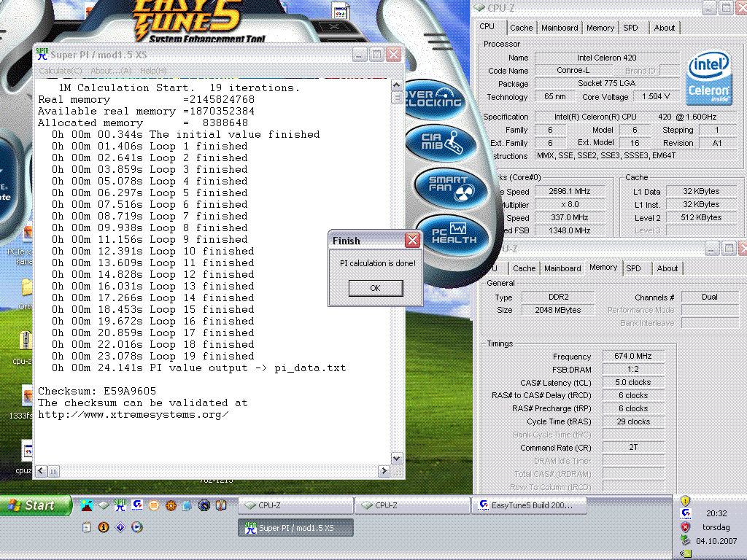Click the Super PI horizontal scrollbar left arrow
This screenshot has height=560, width=747.
pos(42,471)
